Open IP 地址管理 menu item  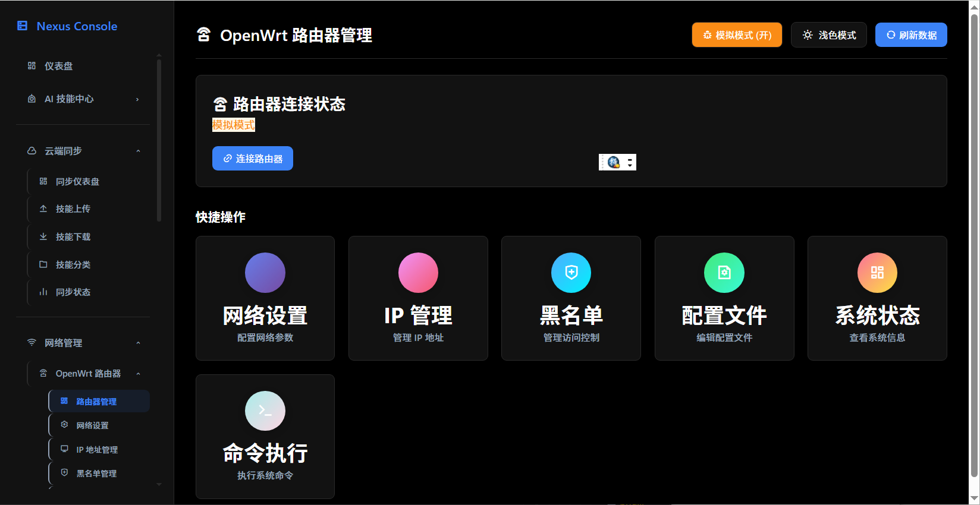(x=99, y=449)
